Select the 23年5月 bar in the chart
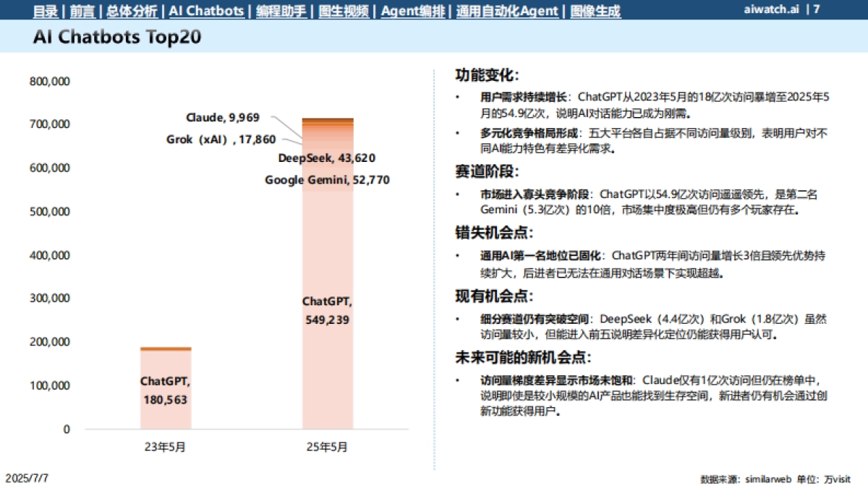Screen dimensions: 868x488 (164, 387)
